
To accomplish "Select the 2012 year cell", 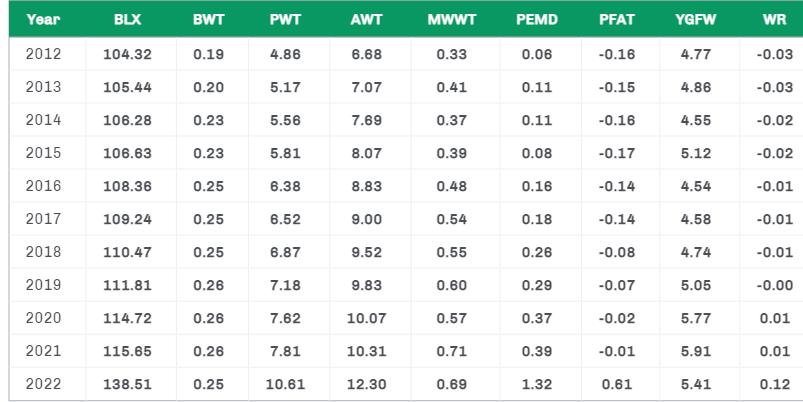I will [41, 54].
